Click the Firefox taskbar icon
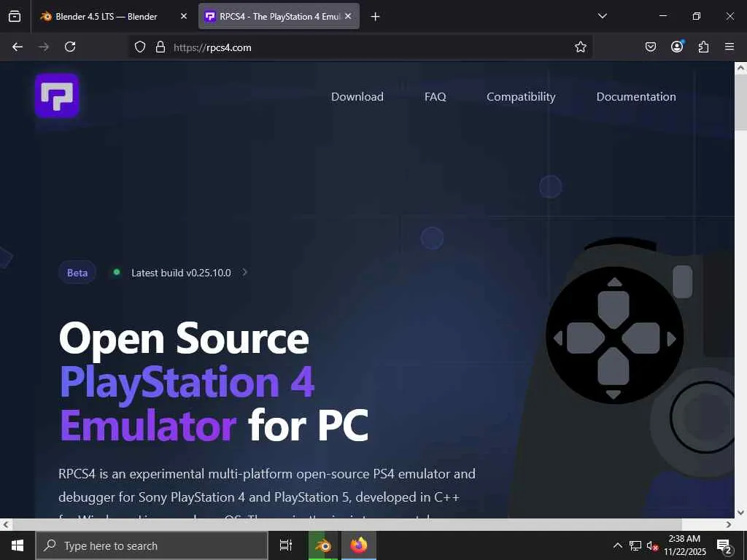747x560 pixels. coord(359,545)
